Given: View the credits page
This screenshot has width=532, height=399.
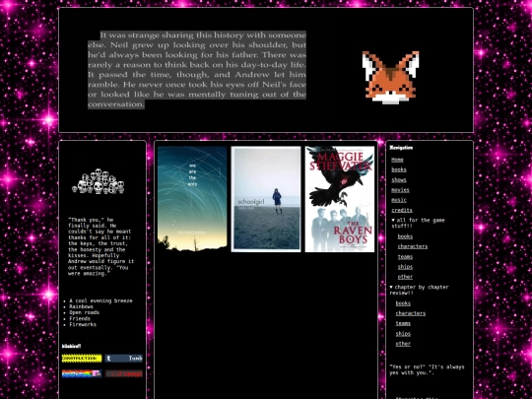Looking at the screenshot, I should (x=402, y=211).
